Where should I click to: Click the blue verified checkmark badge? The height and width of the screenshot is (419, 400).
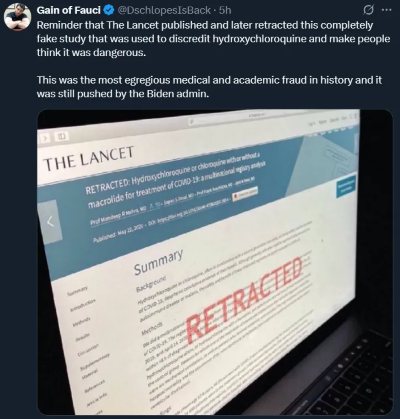pyautogui.click(x=109, y=11)
